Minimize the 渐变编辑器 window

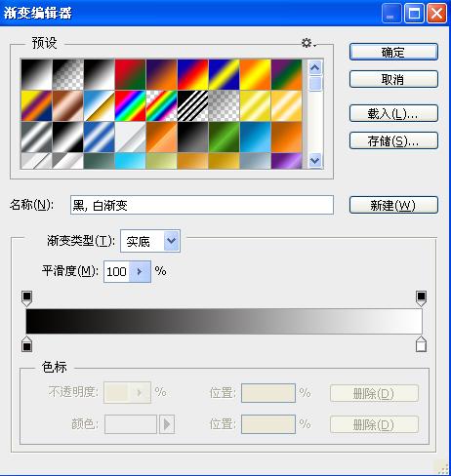click(x=391, y=14)
